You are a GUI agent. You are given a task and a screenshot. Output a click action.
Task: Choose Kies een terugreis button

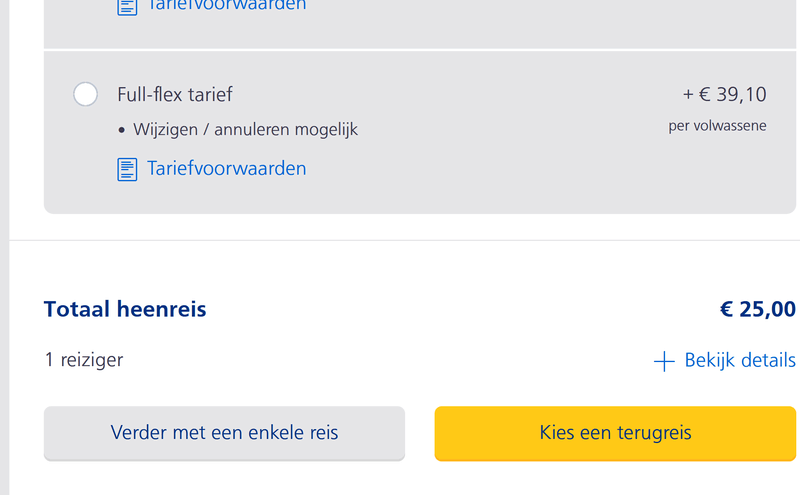tap(615, 433)
